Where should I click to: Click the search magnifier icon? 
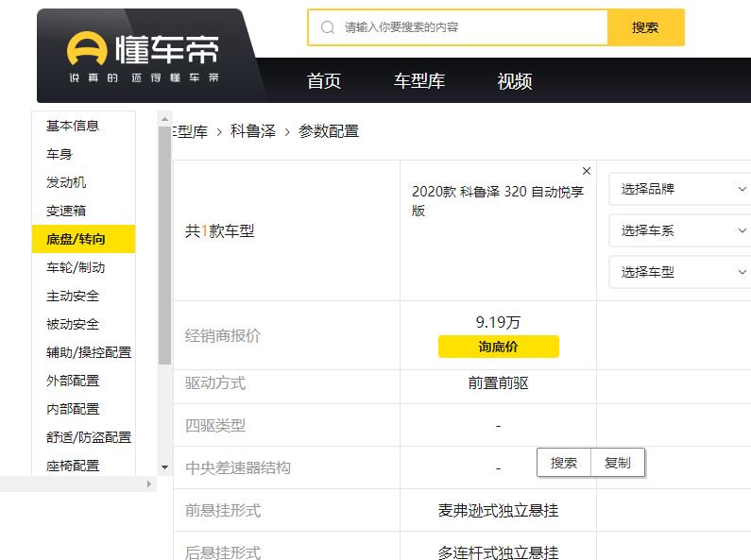tap(328, 27)
